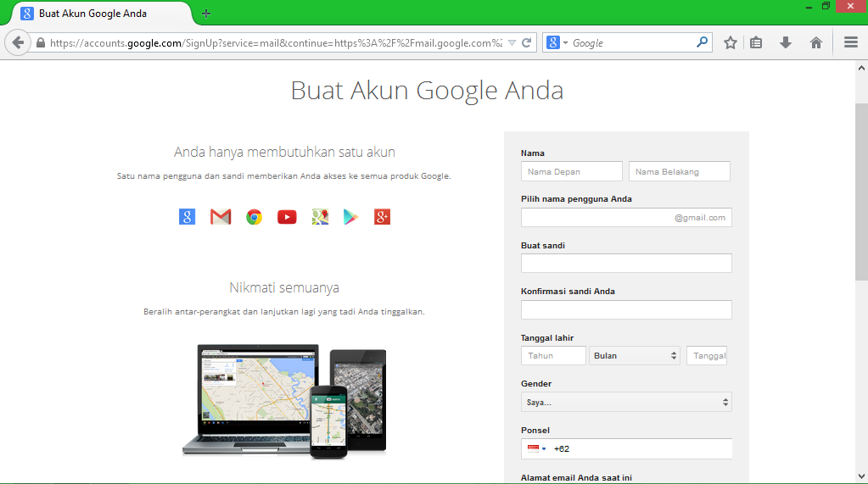Open the Gender Saya... dropdown
This screenshot has height=484, width=868.
click(x=626, y=402)
